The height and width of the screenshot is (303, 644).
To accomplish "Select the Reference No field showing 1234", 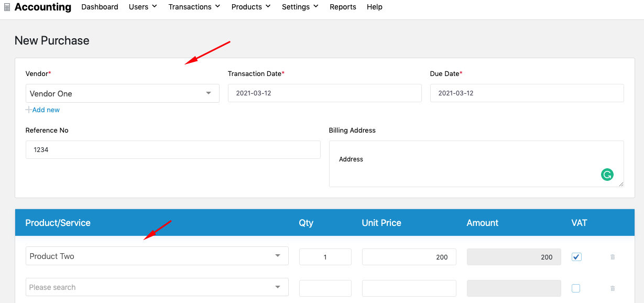I will [x=173, y=149].
